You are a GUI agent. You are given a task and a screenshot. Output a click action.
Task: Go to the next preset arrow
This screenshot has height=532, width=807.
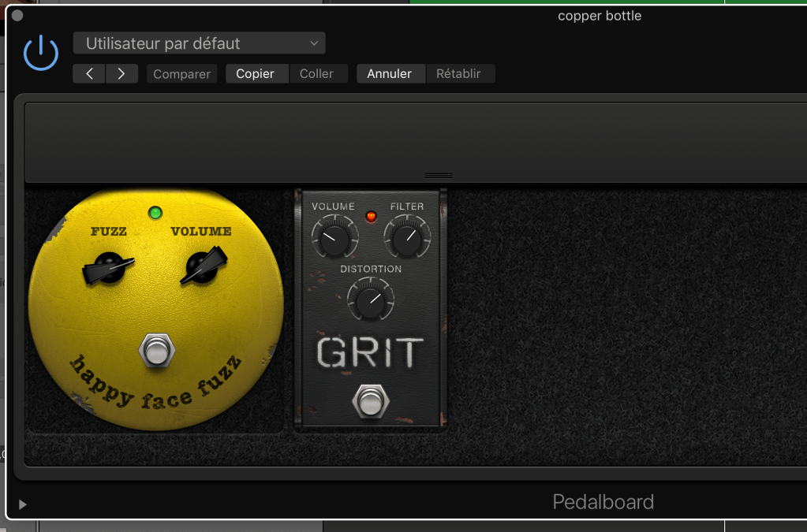(x=121, y=73)
